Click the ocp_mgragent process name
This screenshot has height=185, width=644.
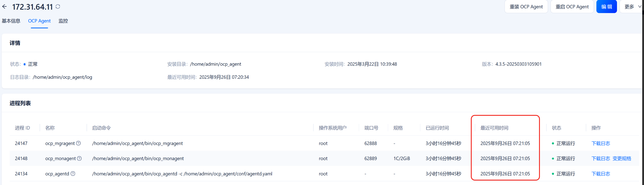pos(60,144)
